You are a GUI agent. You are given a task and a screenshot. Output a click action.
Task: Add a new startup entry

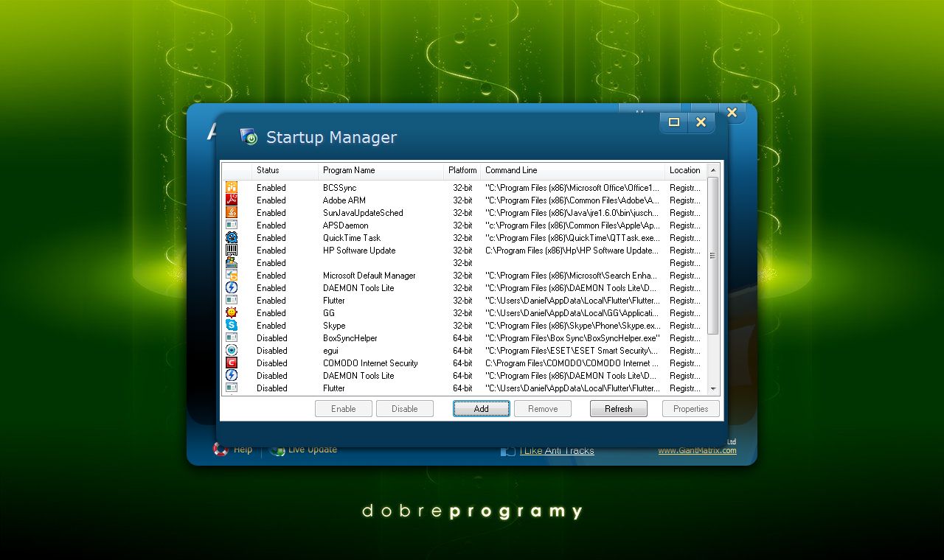[482, 409]
